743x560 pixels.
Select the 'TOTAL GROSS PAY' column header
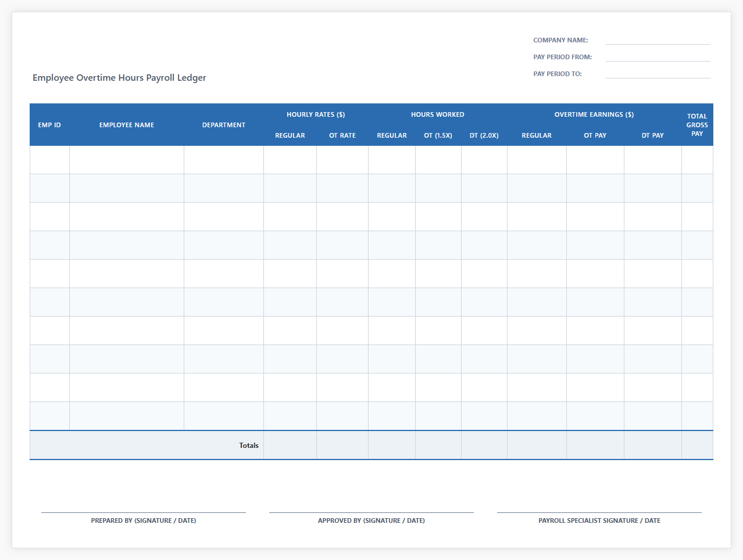pos(697,125)
